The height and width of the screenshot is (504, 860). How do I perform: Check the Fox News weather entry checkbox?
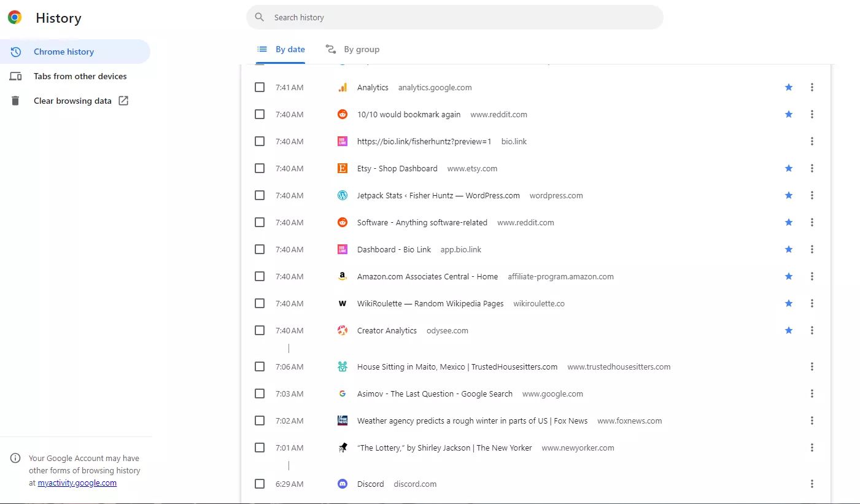click(260, 421)
